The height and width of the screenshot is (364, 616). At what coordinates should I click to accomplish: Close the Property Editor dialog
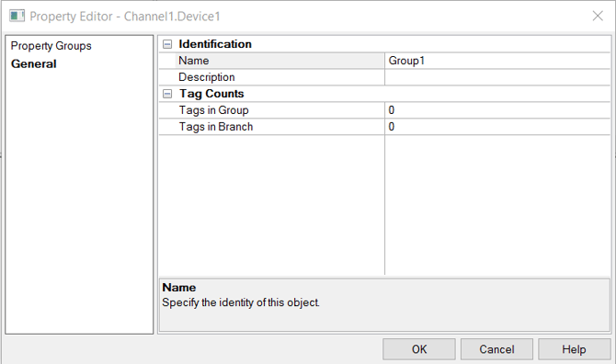click(x=598, y=17)
